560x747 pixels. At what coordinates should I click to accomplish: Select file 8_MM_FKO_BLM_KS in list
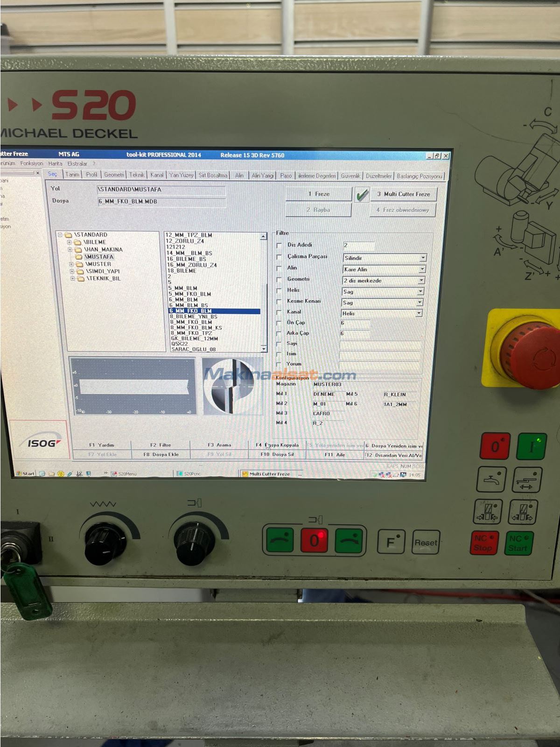tap(196, 328)
